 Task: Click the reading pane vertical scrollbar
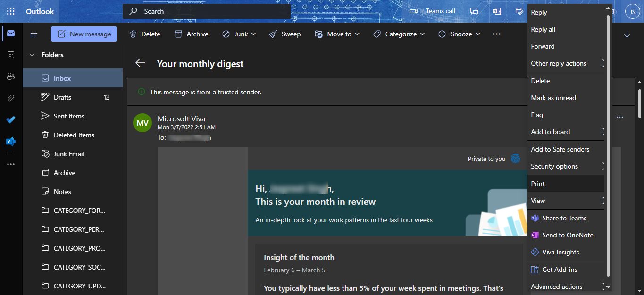pos(640,103)
